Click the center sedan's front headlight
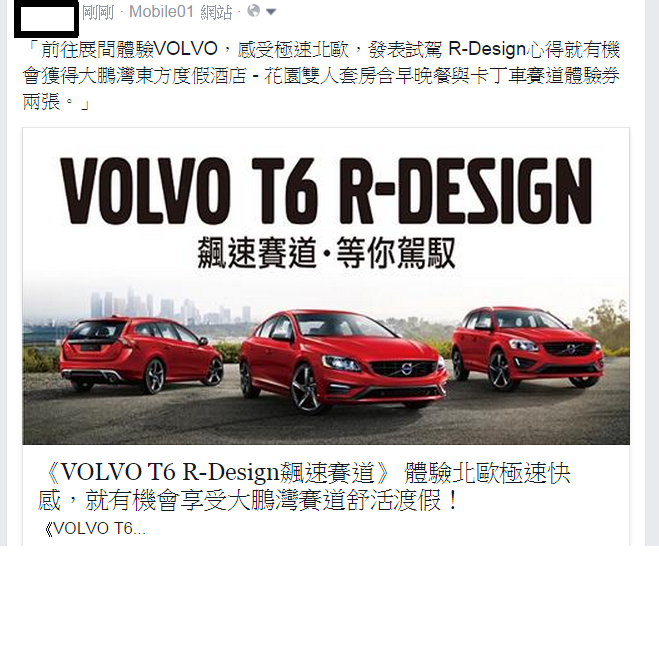Screen dimensions: 659x649 click(341, 363)
